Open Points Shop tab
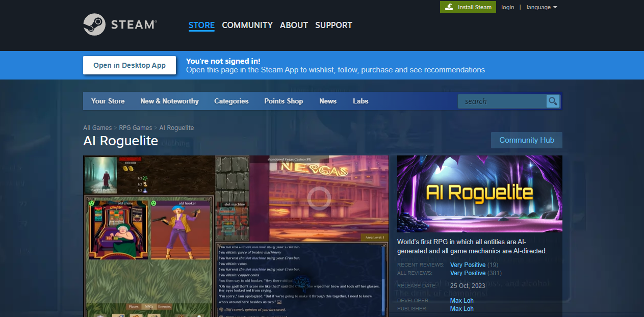 (x=284, y=101)
